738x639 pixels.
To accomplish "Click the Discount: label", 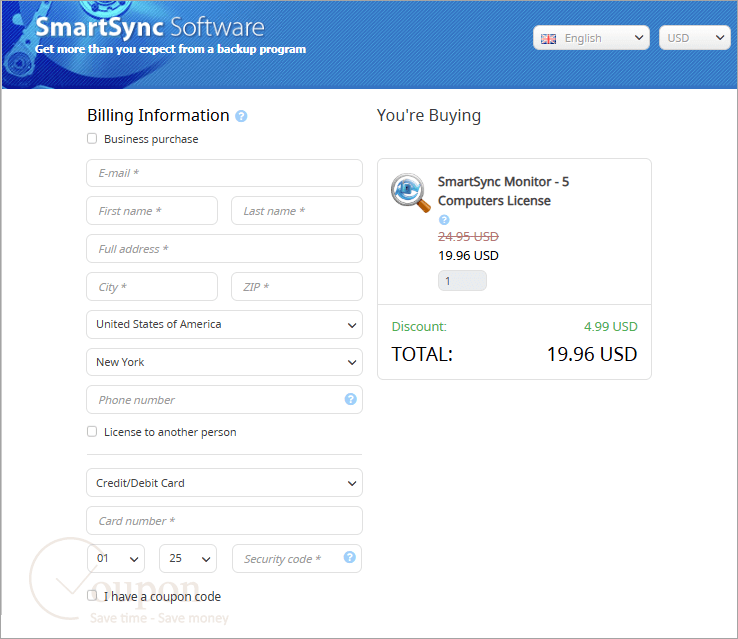I will pos(419,327).
